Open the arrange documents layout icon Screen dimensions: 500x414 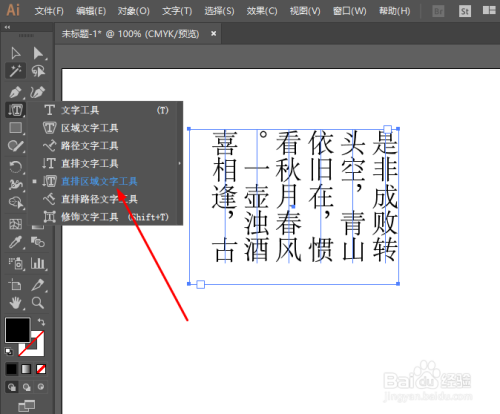489,11
